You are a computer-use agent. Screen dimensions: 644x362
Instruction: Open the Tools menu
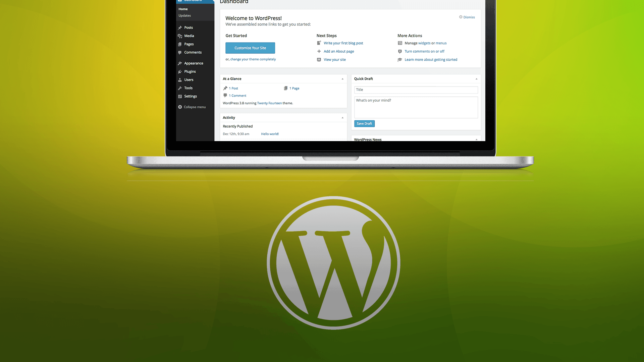pyautogui.click(x=188, y=88)
